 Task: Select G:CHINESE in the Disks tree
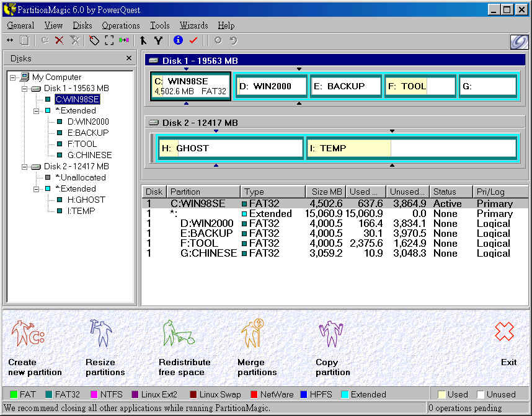tap(89, 156)
